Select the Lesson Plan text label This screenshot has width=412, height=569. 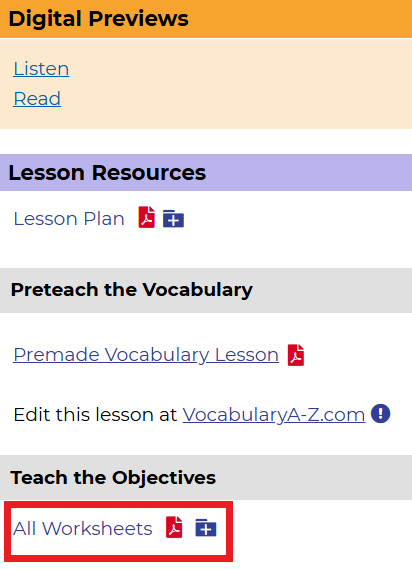69,219
